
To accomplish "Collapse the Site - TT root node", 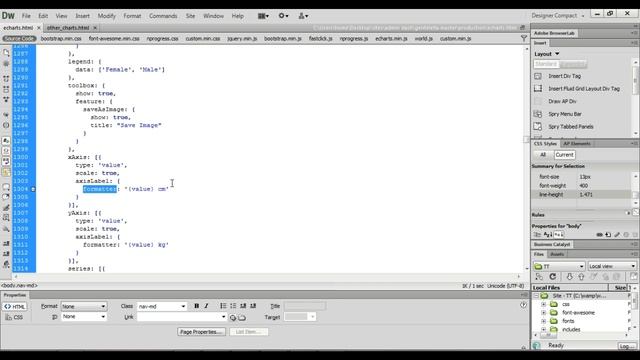I will [536, 296].
